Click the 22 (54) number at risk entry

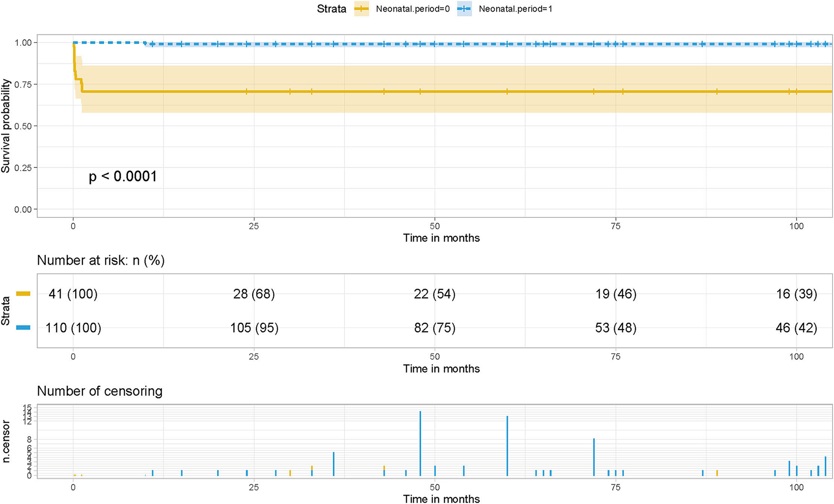tap(434, 294)
